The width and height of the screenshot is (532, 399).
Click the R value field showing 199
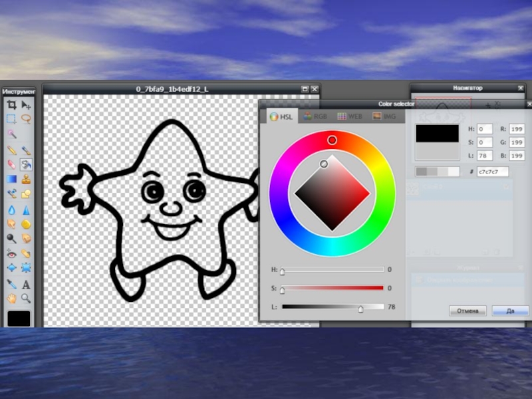pyautogui.click(x=517, y=129)
